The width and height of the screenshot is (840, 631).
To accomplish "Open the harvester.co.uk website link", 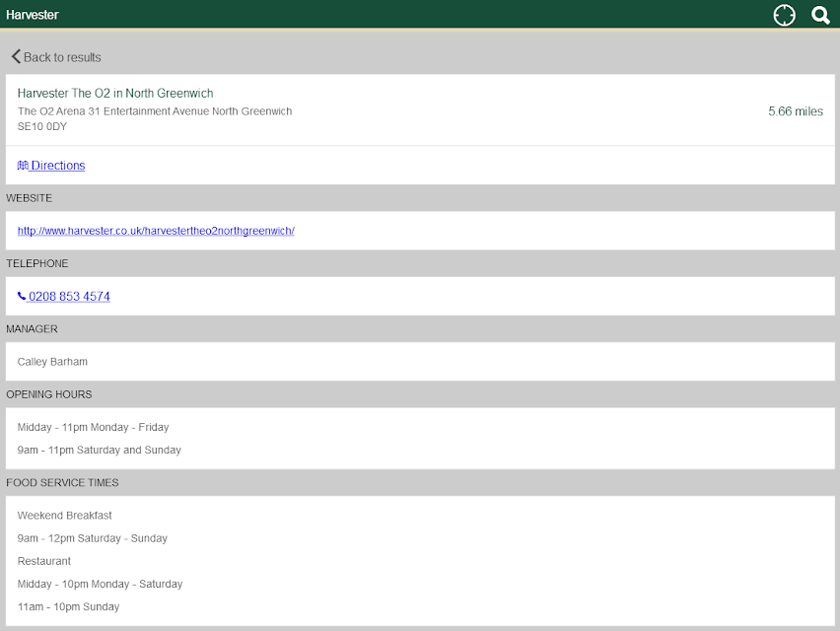I will tap(156, 231).
